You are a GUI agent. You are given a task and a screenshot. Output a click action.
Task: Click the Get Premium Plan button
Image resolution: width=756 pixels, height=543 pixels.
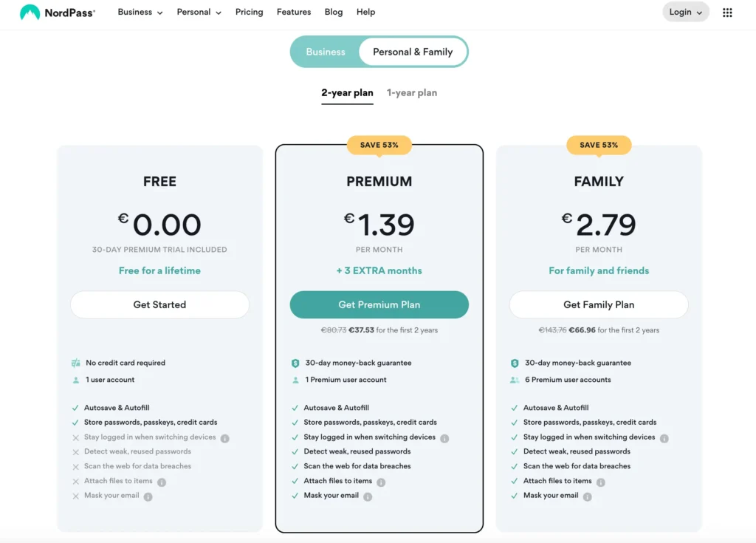click(x=379, y=304)
